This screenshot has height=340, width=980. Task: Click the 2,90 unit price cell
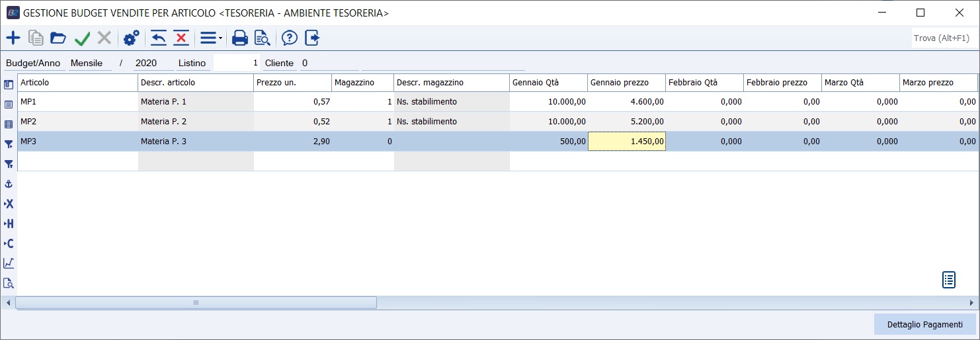click(x=292, y=142)
